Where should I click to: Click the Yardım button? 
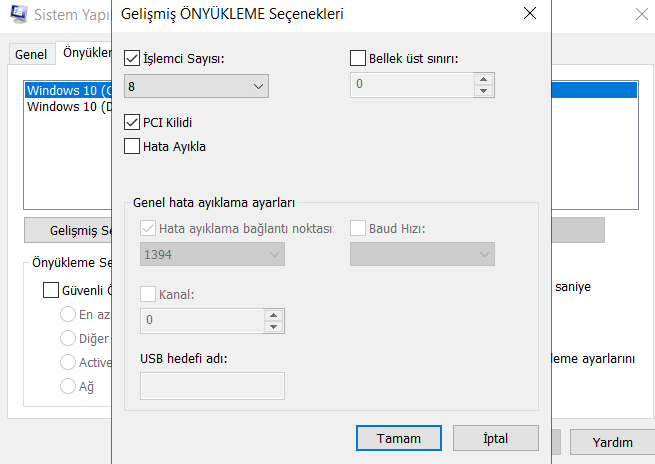pyautogui.click(x=612, y=442)
